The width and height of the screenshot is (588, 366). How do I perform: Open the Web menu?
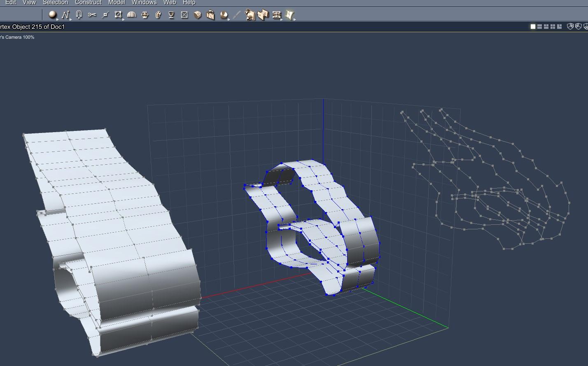pos(170,2)
